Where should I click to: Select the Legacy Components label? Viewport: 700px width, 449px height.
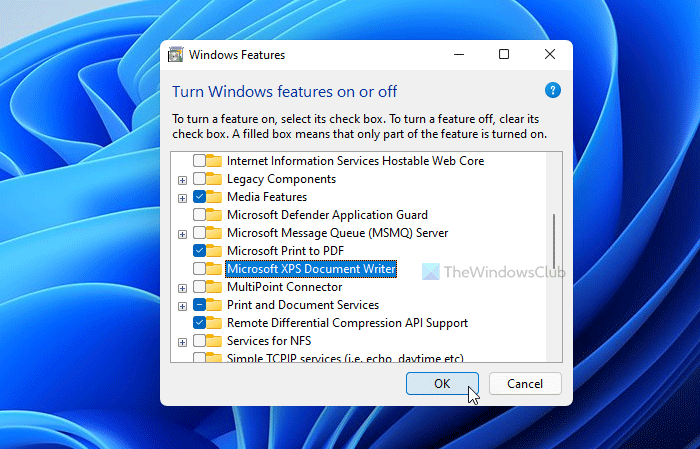coord(281,179)
